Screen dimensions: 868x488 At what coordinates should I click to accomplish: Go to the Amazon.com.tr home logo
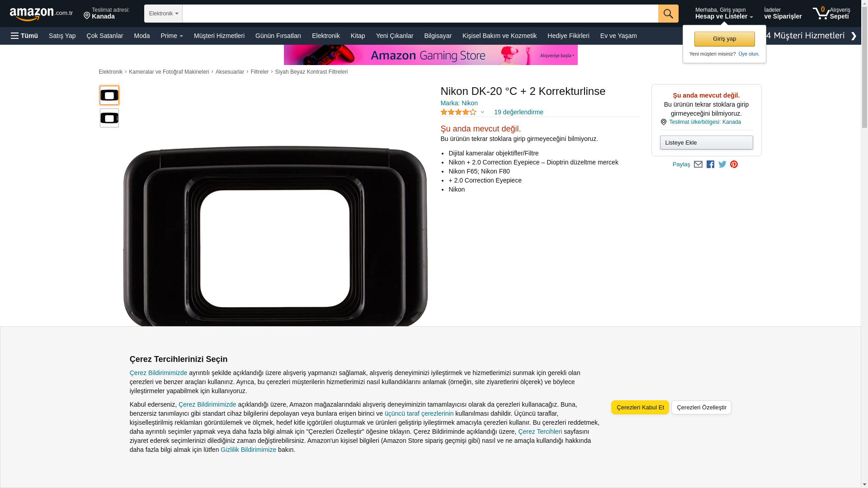tap(41, 14)
